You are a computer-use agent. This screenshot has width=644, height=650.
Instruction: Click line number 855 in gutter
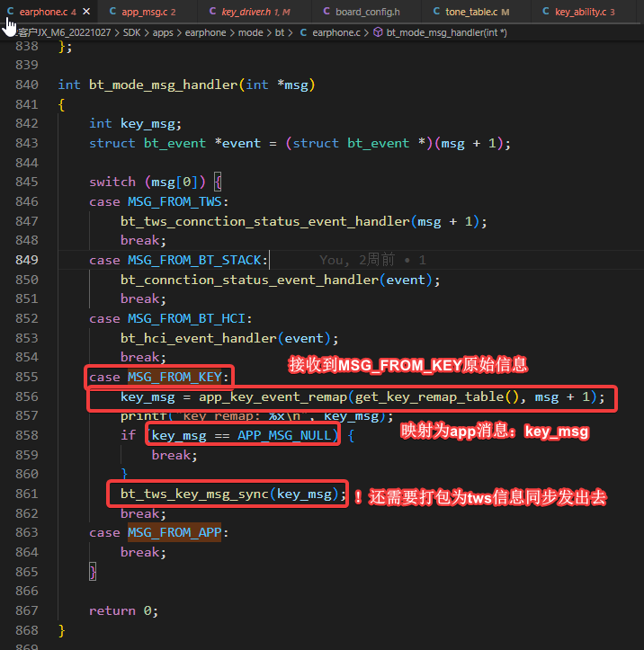coord(27,377)
